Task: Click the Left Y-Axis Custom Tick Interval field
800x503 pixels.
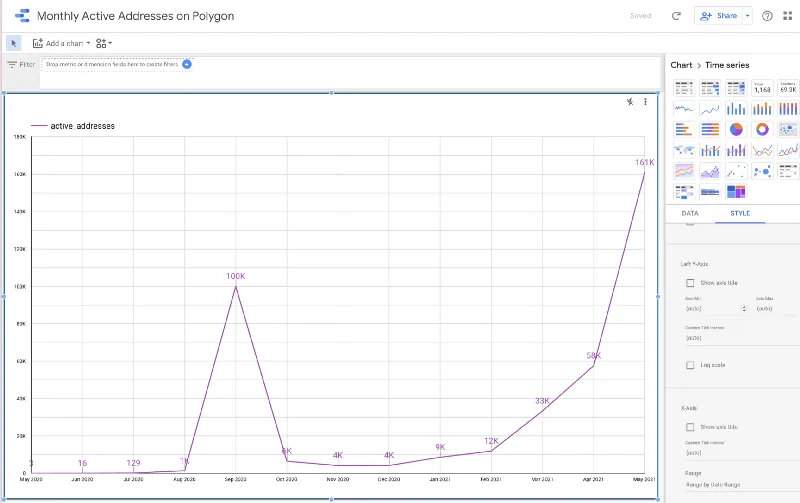Action: point(742,338)
